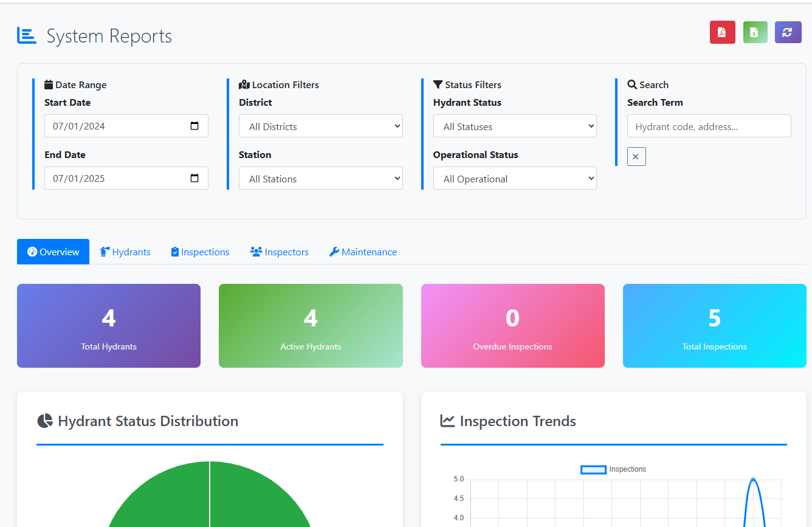The width and height of the screenshot is (812, 527).
Task: Go to the Inspectors tab
Action: [x=280, y=252]
